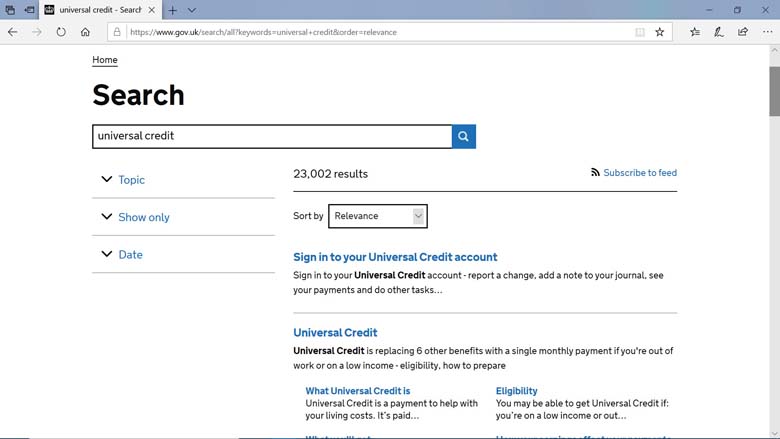Open the favorites hub icon
The width and height of the screenshot is (780, 439).
coord(695,32)
